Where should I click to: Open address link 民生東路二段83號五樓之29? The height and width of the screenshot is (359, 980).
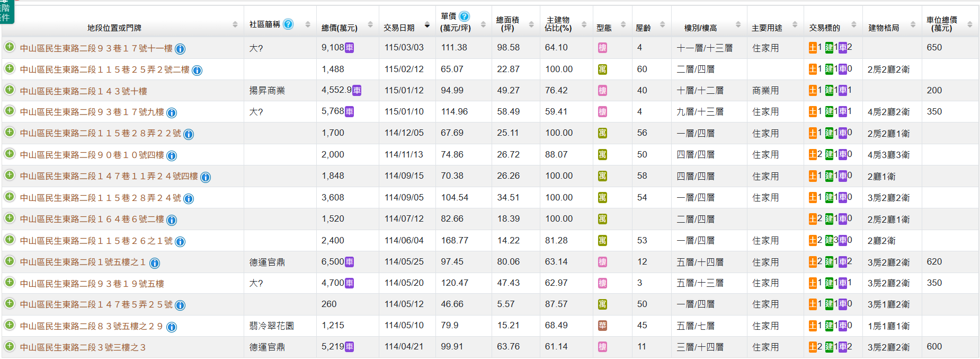coord(91,326)
